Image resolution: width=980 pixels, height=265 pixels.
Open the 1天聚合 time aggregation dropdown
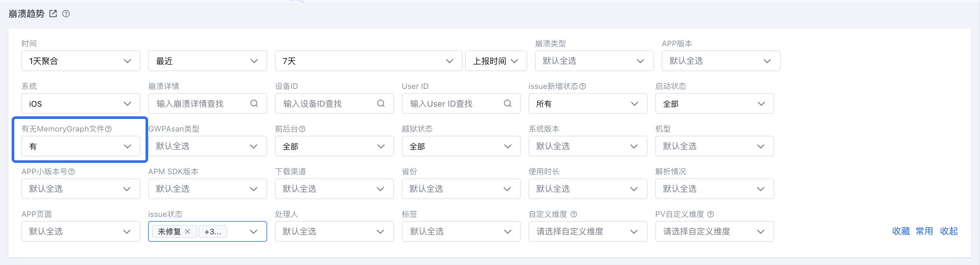tap(81, 61)
